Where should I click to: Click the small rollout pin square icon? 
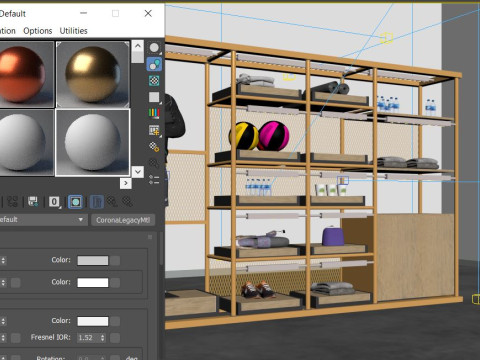[150, 237]
